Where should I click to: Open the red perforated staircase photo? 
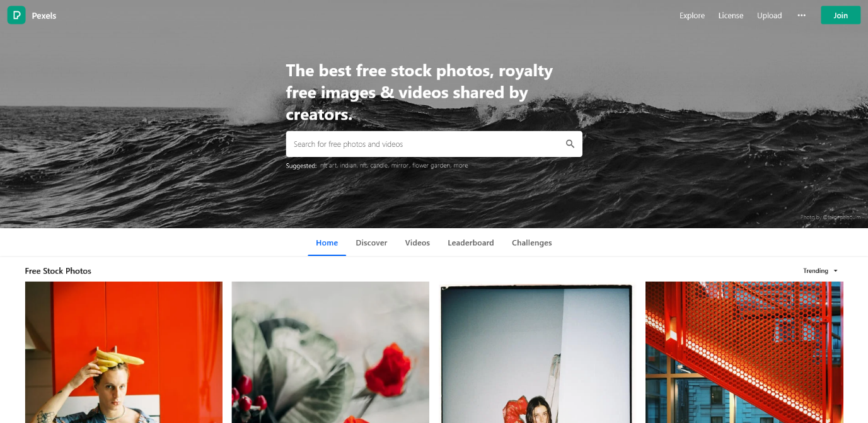click(x=744, y=352)
